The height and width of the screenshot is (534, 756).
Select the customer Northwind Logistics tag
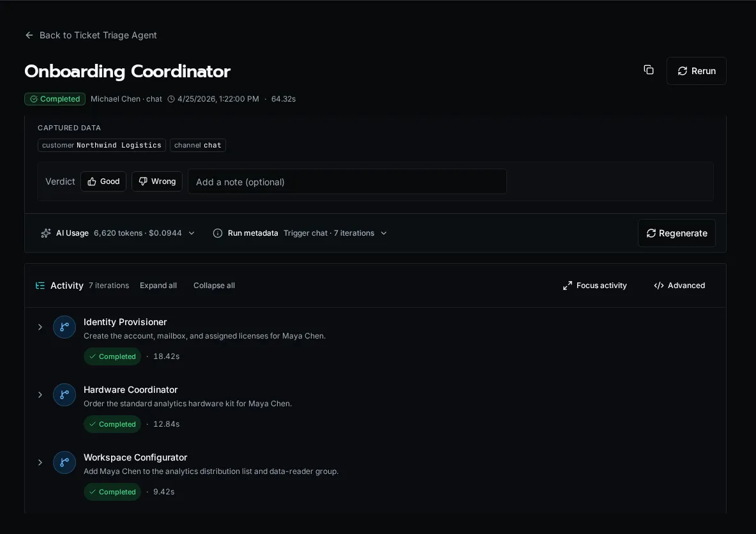(102, 145)
